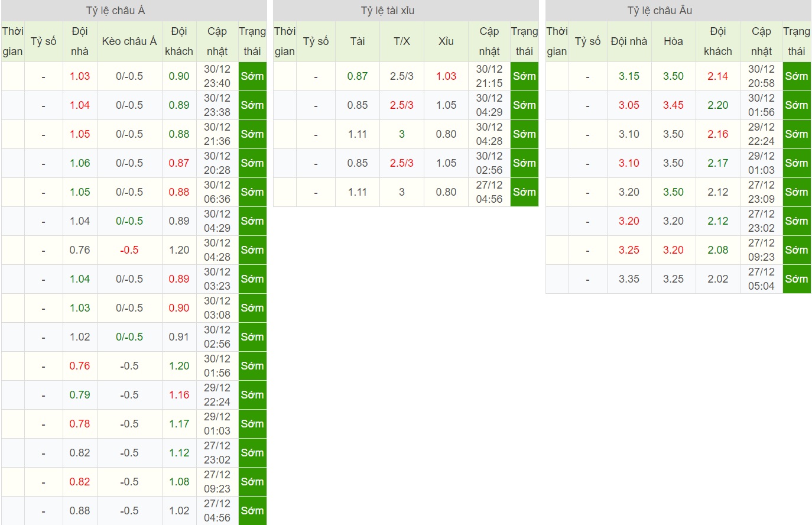Click away odds 1.12 in châu Á table

pyautogui.click(x=179, y=453)
